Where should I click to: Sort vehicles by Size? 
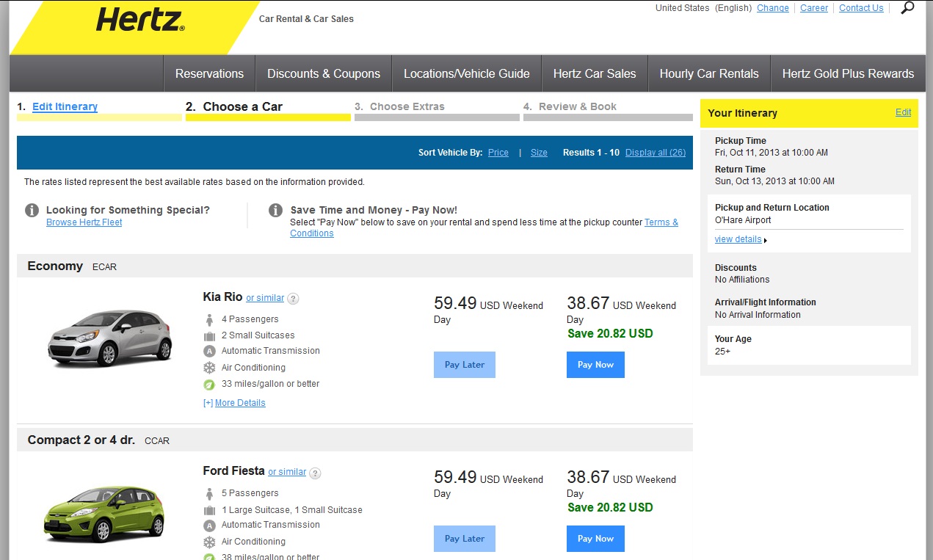click(539, 153)
